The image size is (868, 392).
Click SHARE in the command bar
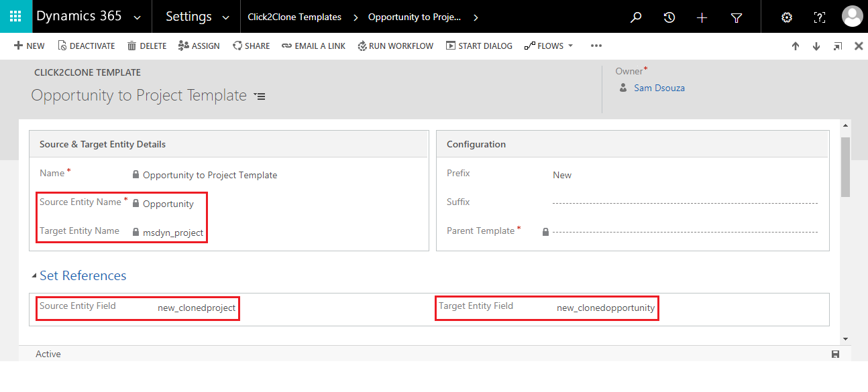coord(252,46)
